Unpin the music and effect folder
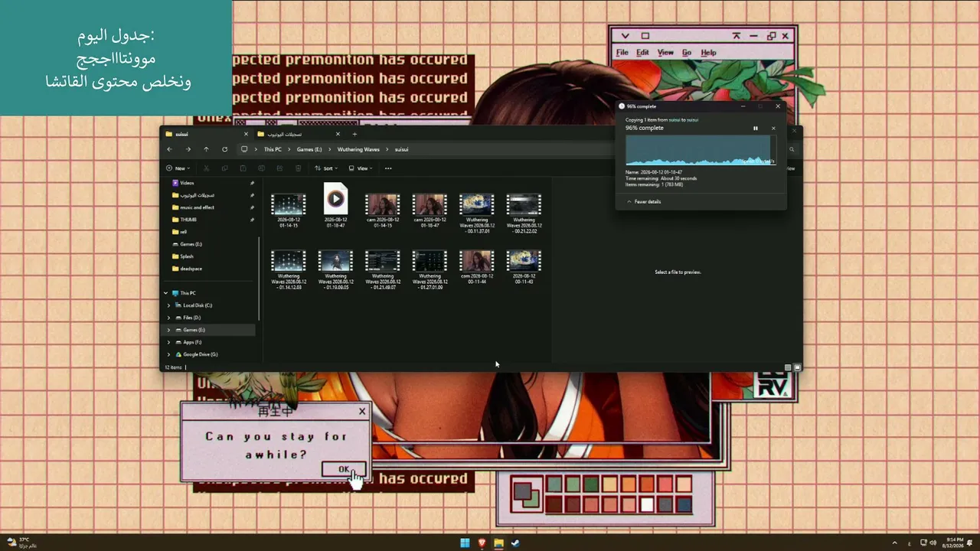 [252, 207]
